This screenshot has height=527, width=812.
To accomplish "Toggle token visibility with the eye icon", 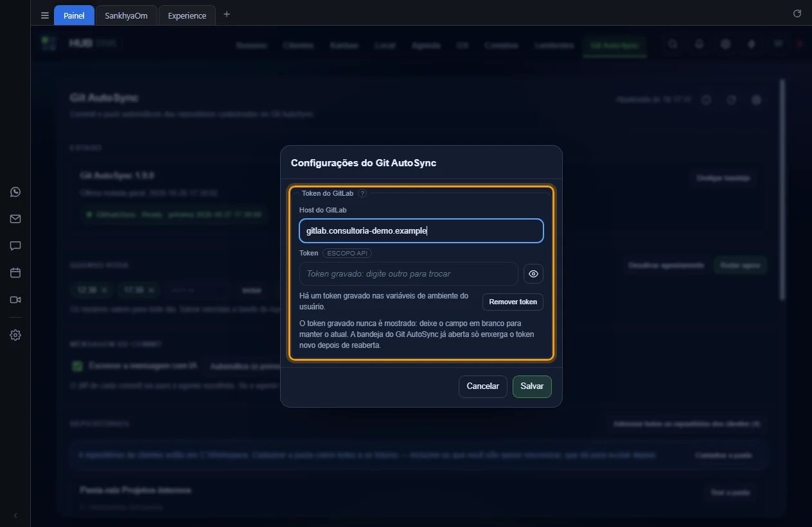I will point(533,274).
